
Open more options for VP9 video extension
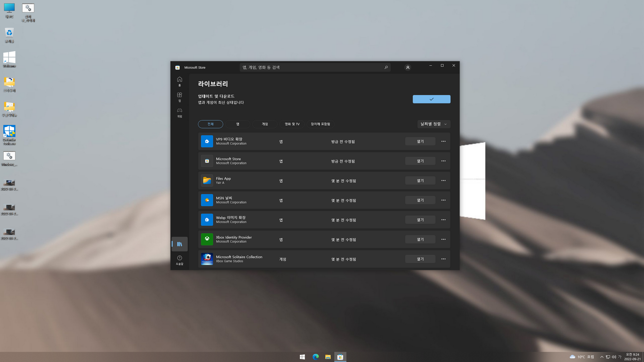[443, 141]
